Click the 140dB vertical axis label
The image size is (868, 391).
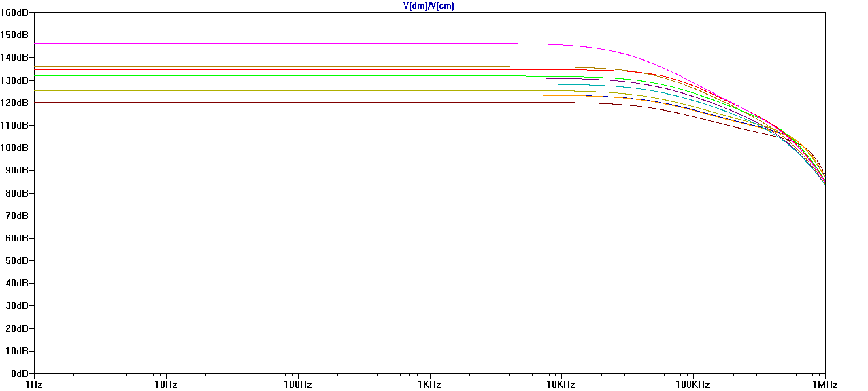(x=14, y=58)
